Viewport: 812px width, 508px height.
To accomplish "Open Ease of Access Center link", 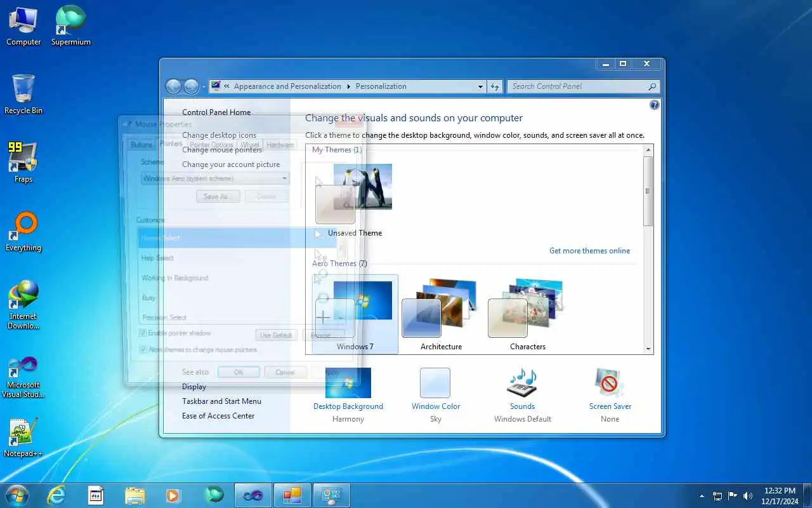I will click(218, 416).
